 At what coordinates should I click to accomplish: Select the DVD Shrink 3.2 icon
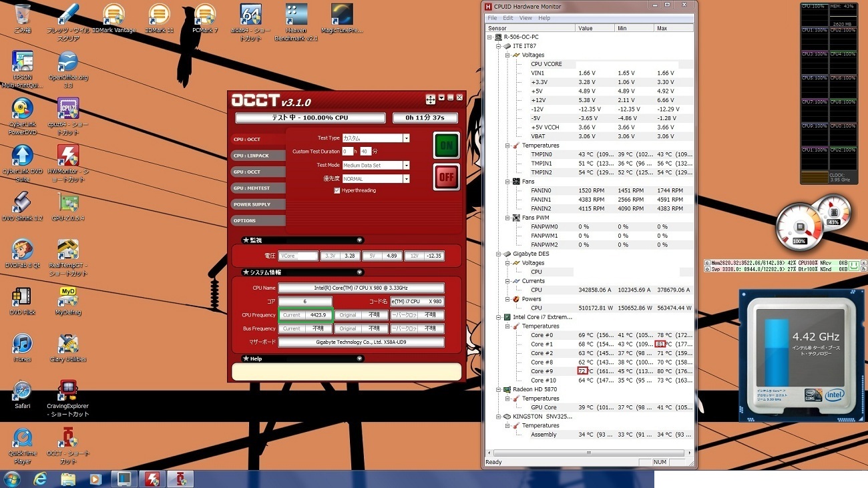pyautogui.click(x=23, y=207)
